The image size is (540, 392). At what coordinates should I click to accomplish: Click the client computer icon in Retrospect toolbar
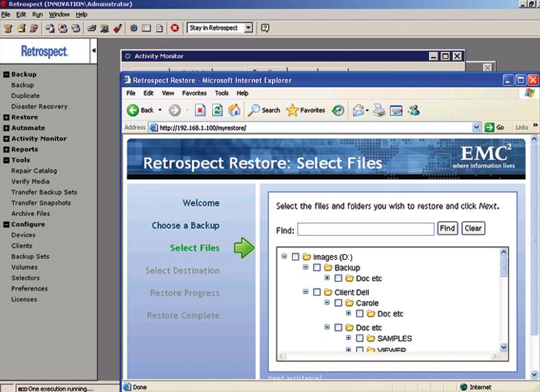click(104, 28)
